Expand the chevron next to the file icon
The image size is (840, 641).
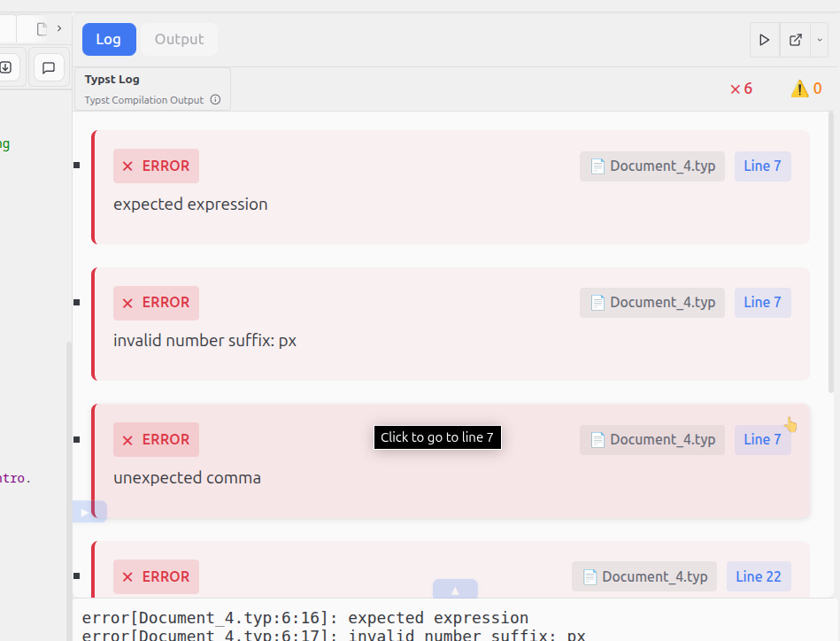click(x=59, y=28)
